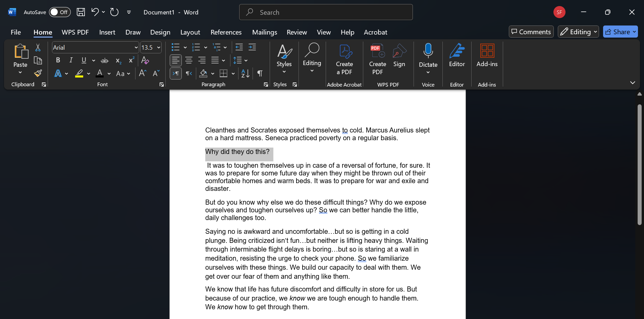The width and height of the screenshot is (644, 319).
Task: Click the Clear All Formatting icon
Action: pos(145,60)
